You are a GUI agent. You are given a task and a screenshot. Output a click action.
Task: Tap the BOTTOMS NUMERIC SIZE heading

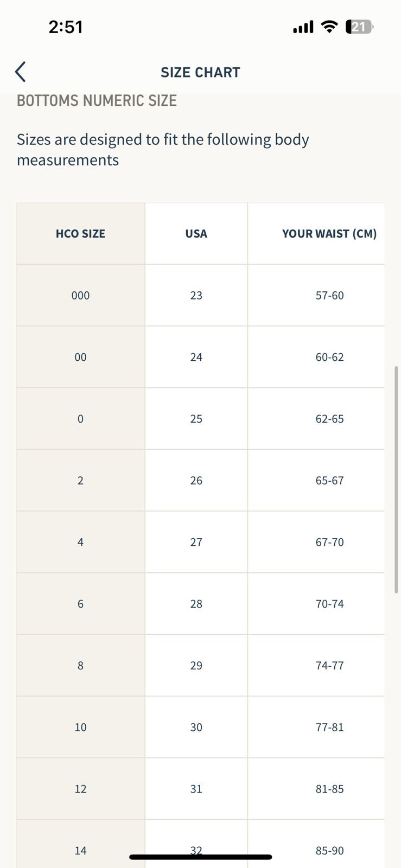pos(97,101)
